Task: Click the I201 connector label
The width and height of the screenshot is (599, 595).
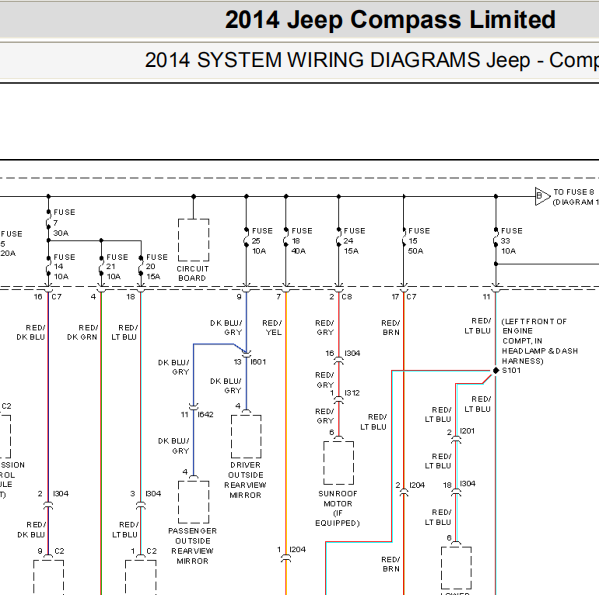Action: point(467,431)
